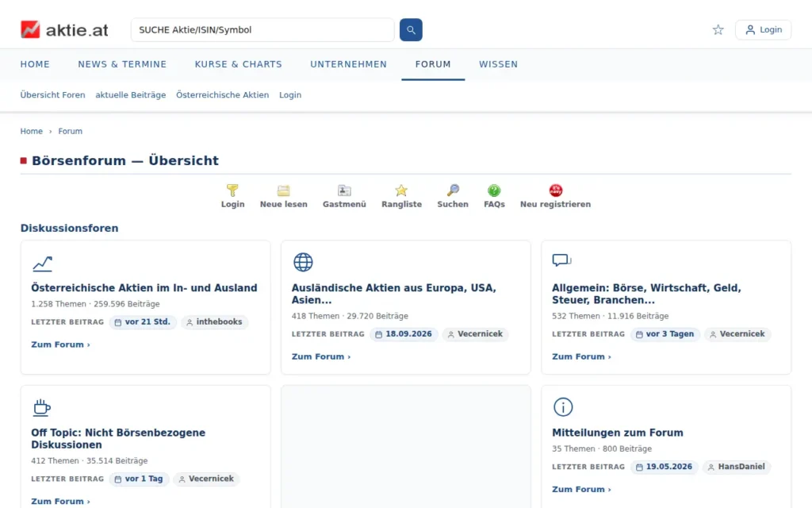Click Börsenforum — Übersicht page heading
812x508 pixels.
(x=125, y=160)
